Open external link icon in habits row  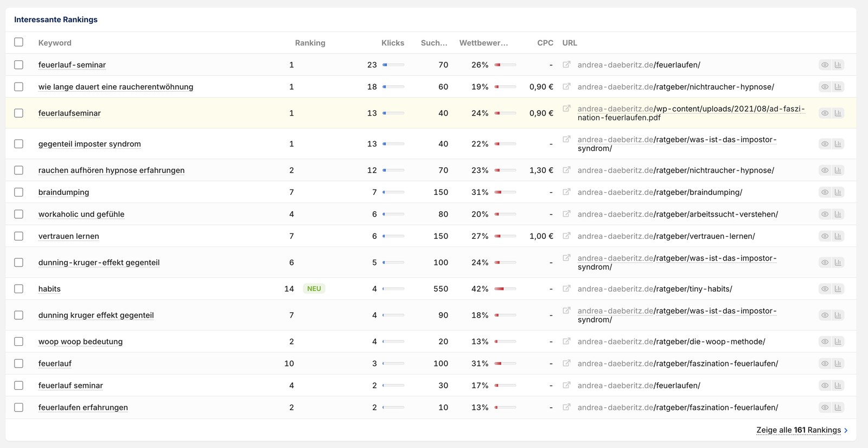(x=566, y=289)
